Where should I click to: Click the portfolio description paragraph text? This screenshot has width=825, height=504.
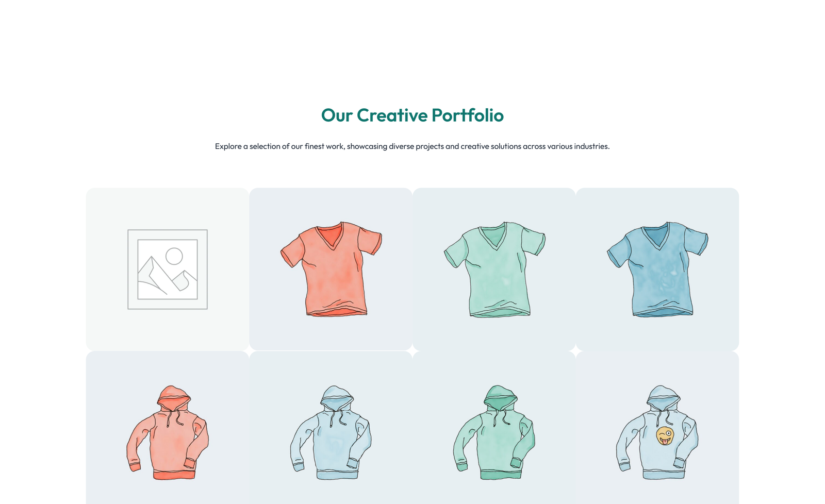412,146
